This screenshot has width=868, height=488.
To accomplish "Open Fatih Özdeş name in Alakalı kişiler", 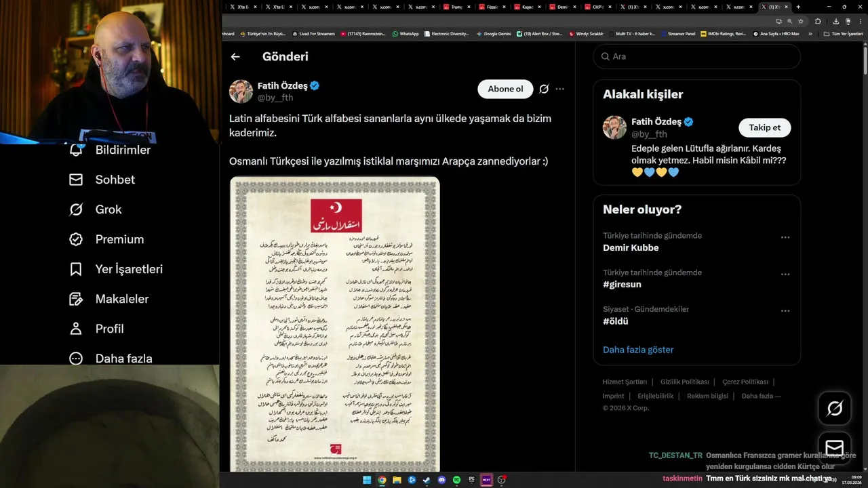I will [656, 121].
